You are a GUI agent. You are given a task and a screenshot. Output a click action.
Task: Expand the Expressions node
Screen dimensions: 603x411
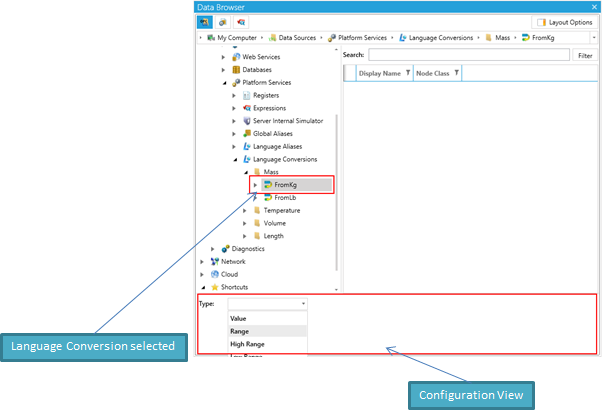[234, 108]
